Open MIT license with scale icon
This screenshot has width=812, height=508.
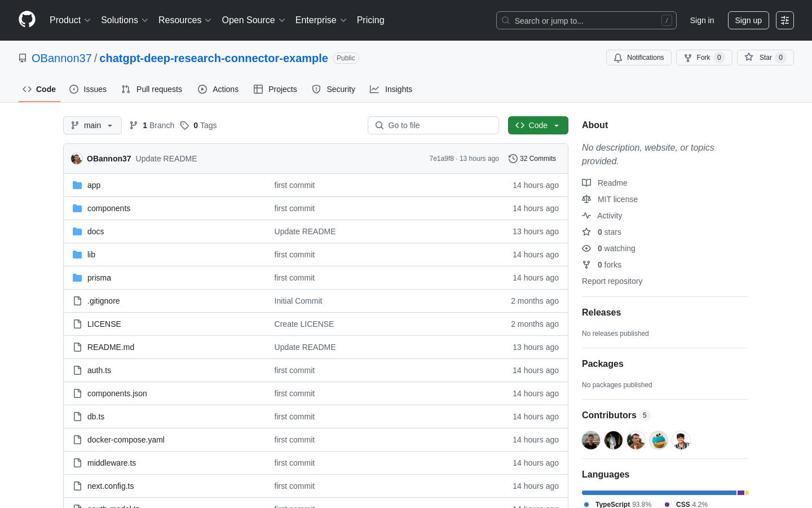[610, 199]
